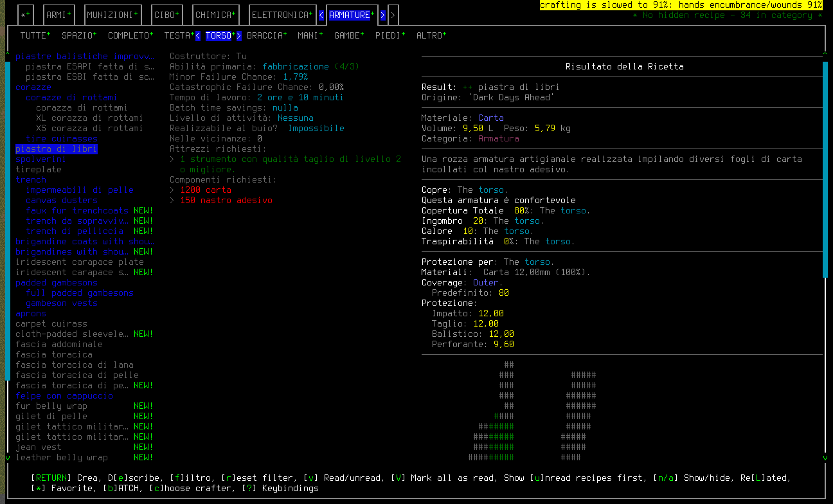Select 'piastra ESBI fatta di sc...' recipe

[90, 76]
